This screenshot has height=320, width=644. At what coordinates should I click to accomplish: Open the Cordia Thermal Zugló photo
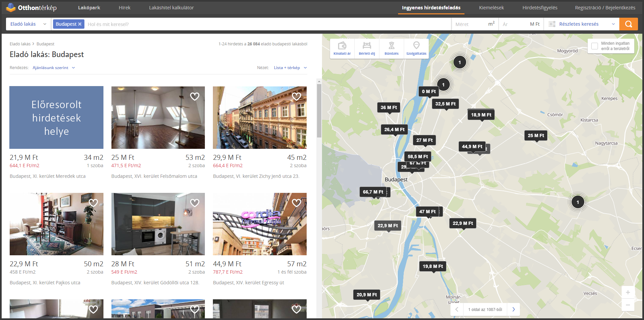(x=260, y=224)
